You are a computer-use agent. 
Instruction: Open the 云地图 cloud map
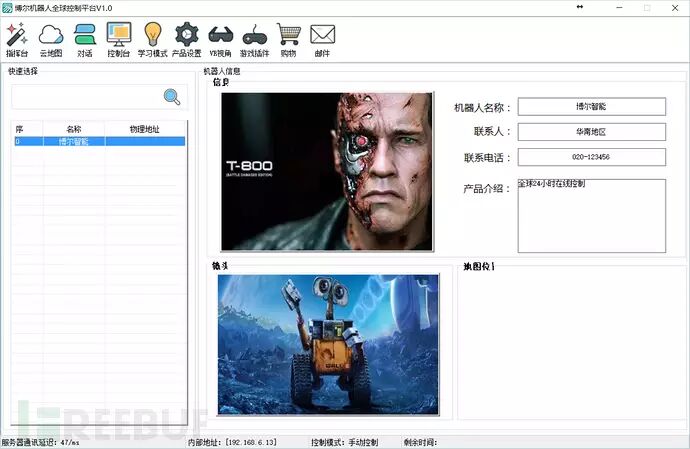click(x=51, y=40)
